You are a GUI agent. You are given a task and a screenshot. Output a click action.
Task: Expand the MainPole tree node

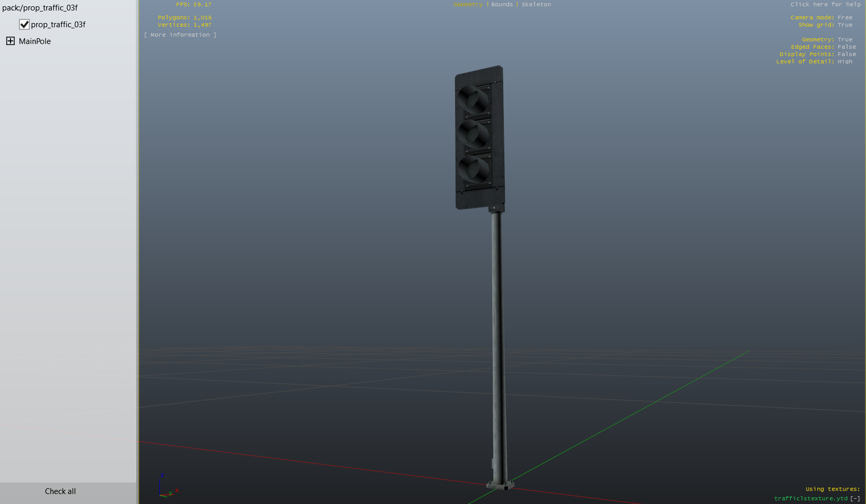(x=10, y=41)
